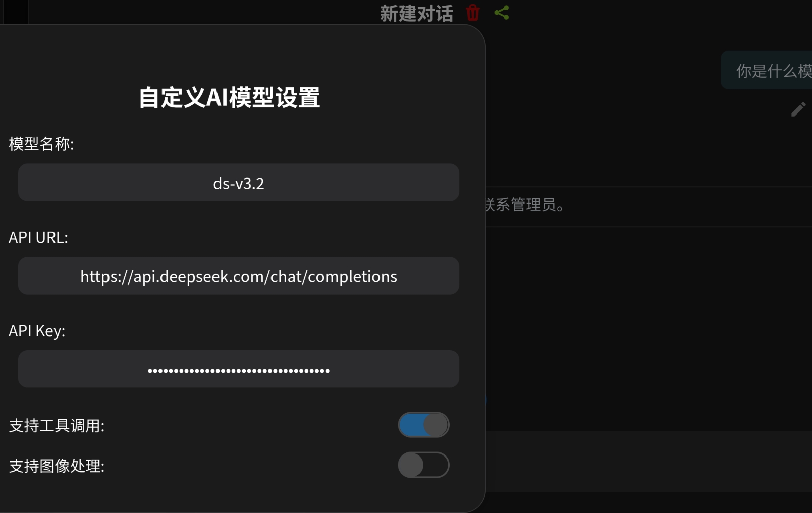
Task: Click the 模型名称 field label
Action: [41, 144]
